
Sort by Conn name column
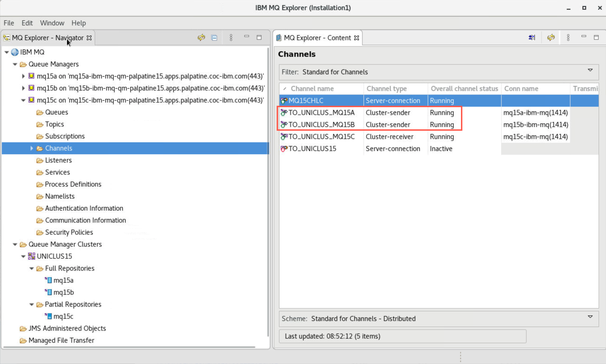coord(535,88)
